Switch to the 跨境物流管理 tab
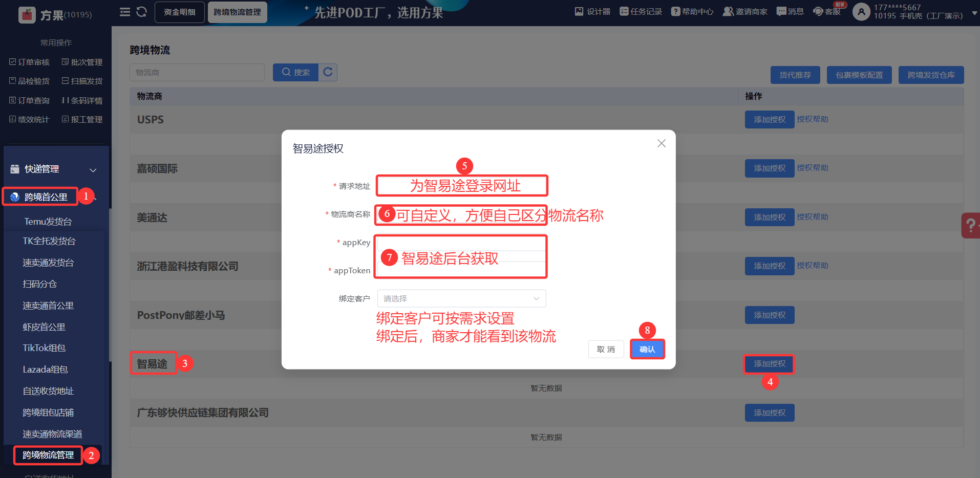Viewport: 980px width, 478px height. [x=238, y=12]
